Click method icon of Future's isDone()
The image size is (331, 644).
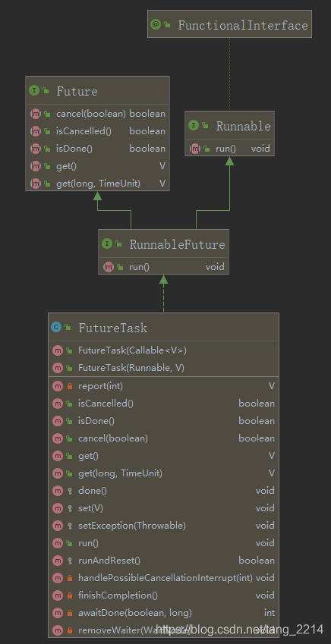point(36,149)
